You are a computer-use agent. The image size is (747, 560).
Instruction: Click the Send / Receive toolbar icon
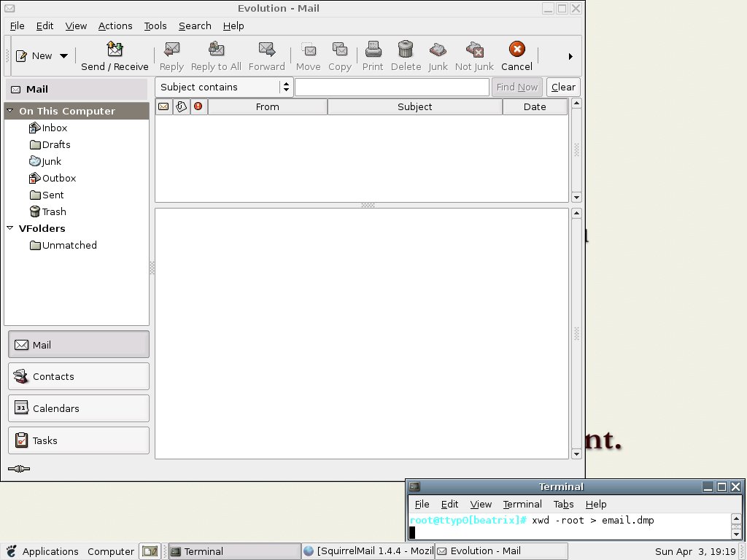(115, 49)
